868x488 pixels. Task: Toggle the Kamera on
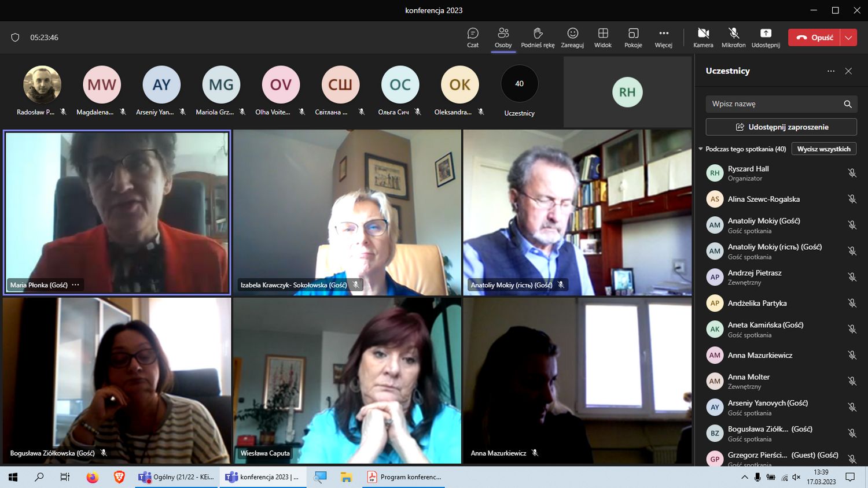[703, 37]
